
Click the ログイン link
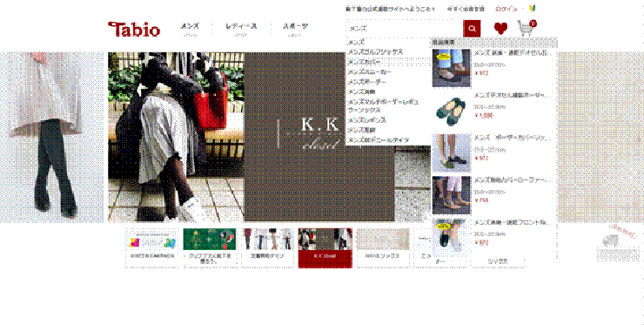pos(506,9)
